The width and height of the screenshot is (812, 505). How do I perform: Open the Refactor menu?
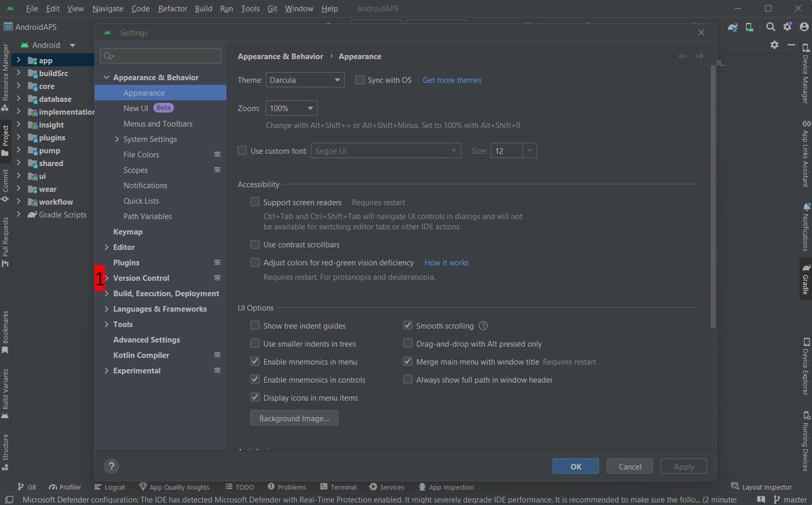(172, 9)
